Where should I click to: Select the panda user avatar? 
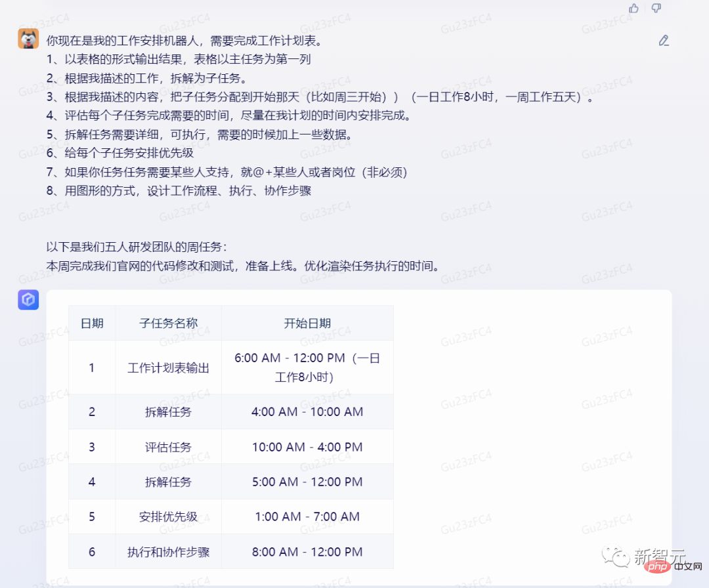28,38
